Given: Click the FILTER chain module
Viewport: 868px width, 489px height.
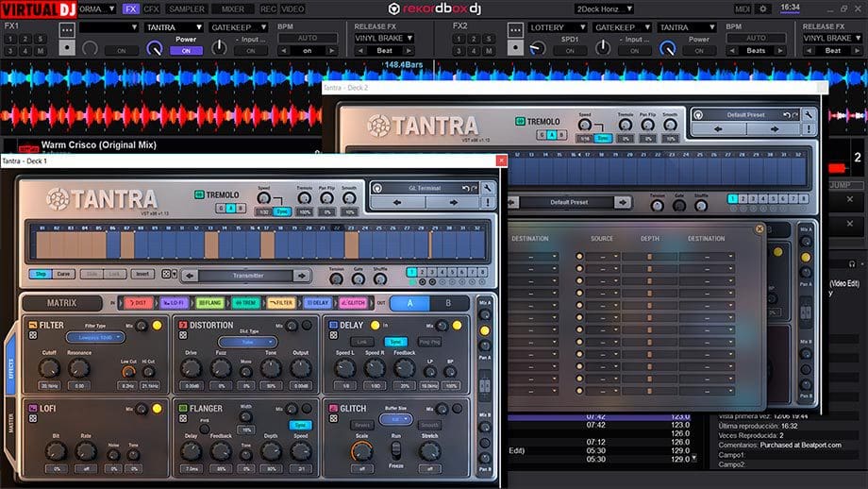Looking at the screenshot, I should point(282,303).
